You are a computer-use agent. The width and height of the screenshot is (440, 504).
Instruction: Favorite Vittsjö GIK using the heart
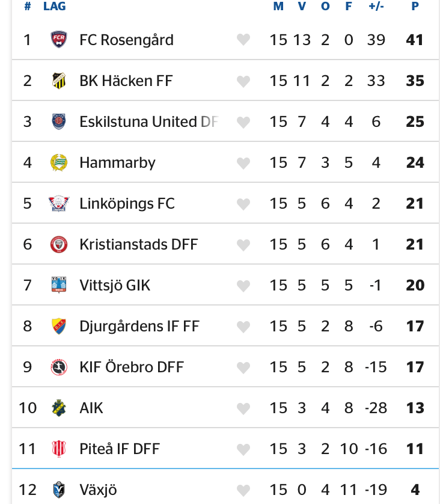243,286
